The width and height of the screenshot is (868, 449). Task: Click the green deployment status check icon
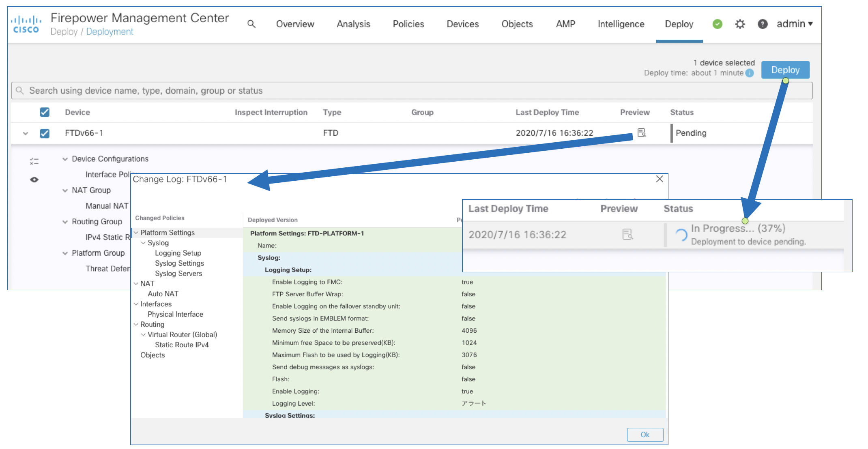(x=717, y=24)
